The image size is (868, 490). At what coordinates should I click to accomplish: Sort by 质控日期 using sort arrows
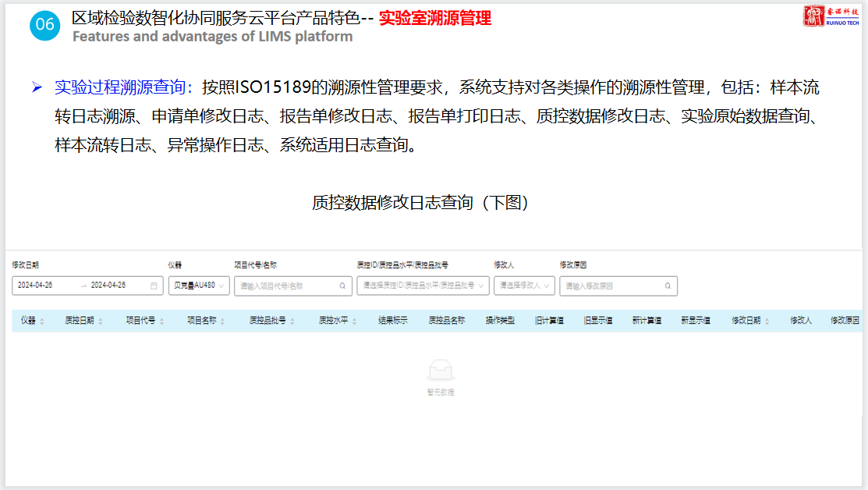[101, 321]
